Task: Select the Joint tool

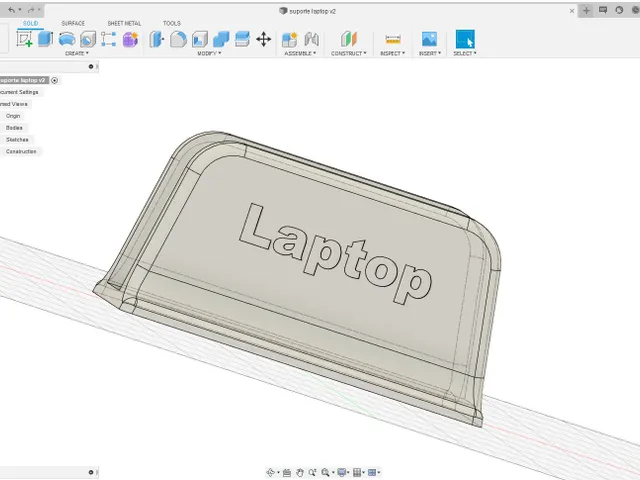Action: pos(311,39)
